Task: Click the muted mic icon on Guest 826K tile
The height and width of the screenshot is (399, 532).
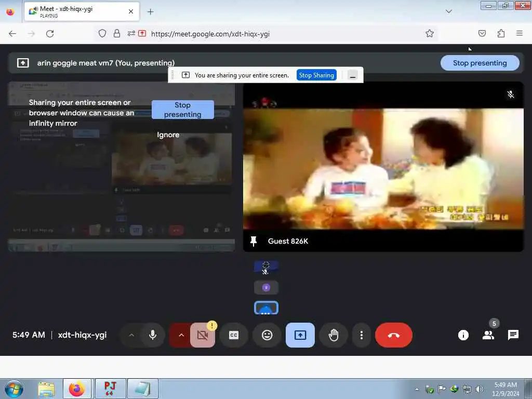Action: (511, 95)
